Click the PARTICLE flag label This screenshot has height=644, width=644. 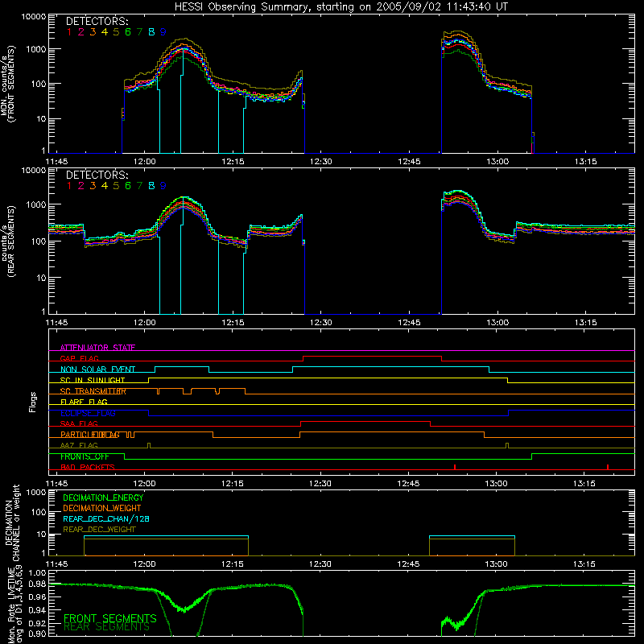click(x=90, y=435)
